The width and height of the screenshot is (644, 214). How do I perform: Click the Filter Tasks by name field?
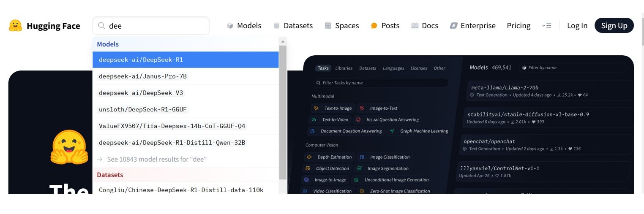click(x=380, y=83)
